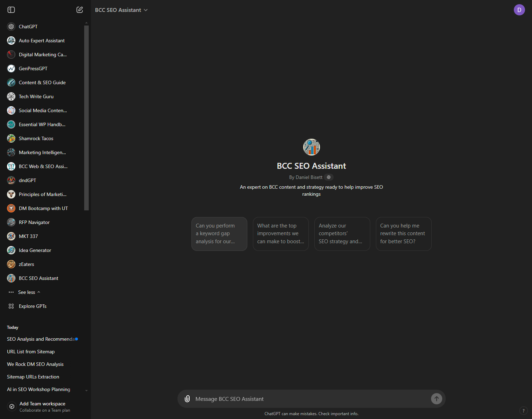Choose the keyword gap analysis prompt card
The width and height of the screenshot is (532, 419).
[x=219, y=234]
